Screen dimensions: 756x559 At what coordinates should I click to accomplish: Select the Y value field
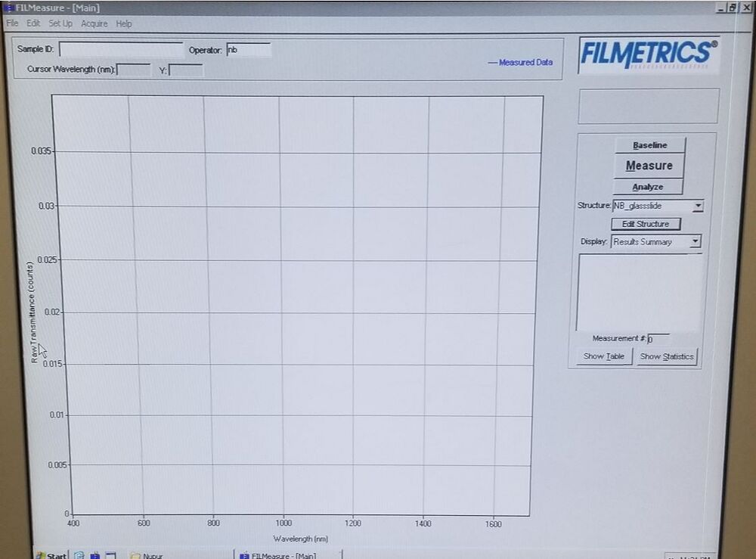(186, 70)
